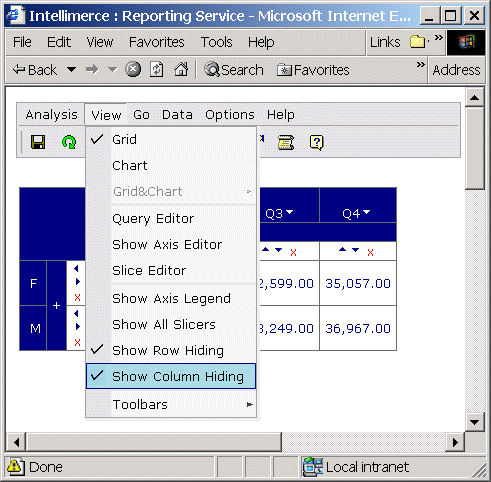Remove Q4 column with red X
The height and width of the screenshot is (482, 491).
tap(370, 252)
